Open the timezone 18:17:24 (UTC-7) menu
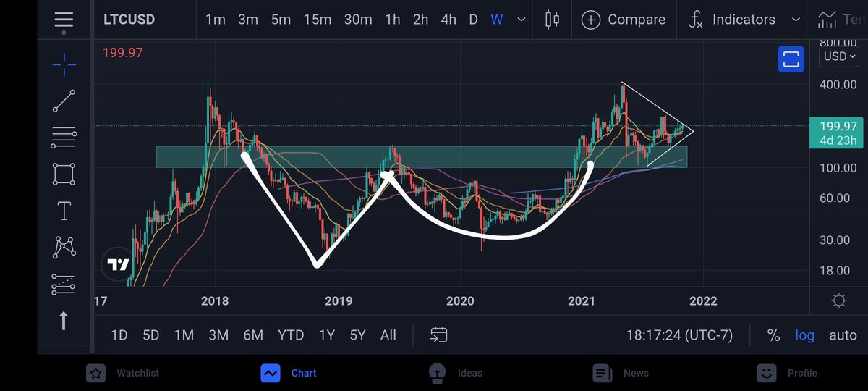The height and width of the screenshot is (391, 868). 679,335
